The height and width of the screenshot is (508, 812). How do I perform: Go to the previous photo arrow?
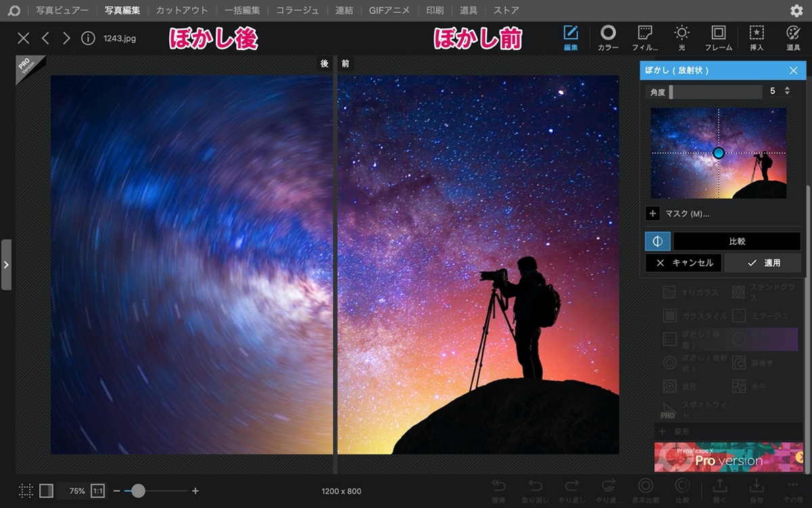[x=45, y=38]
